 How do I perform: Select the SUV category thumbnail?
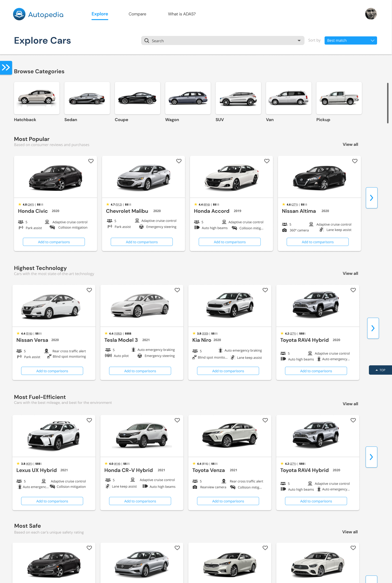tap(238, 98)
